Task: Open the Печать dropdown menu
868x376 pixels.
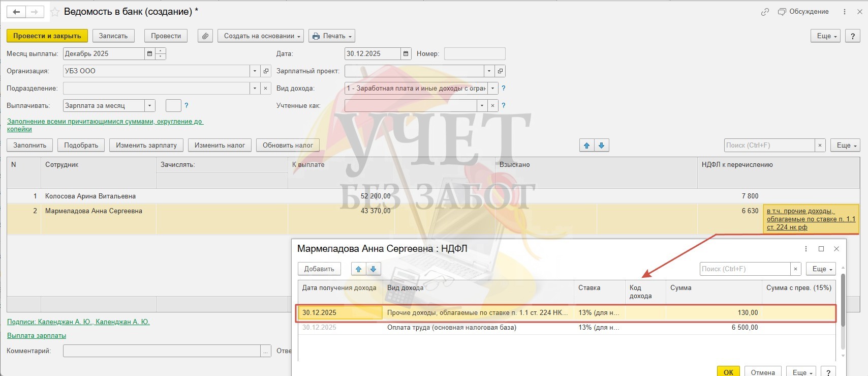Action: tap(331, 36)
